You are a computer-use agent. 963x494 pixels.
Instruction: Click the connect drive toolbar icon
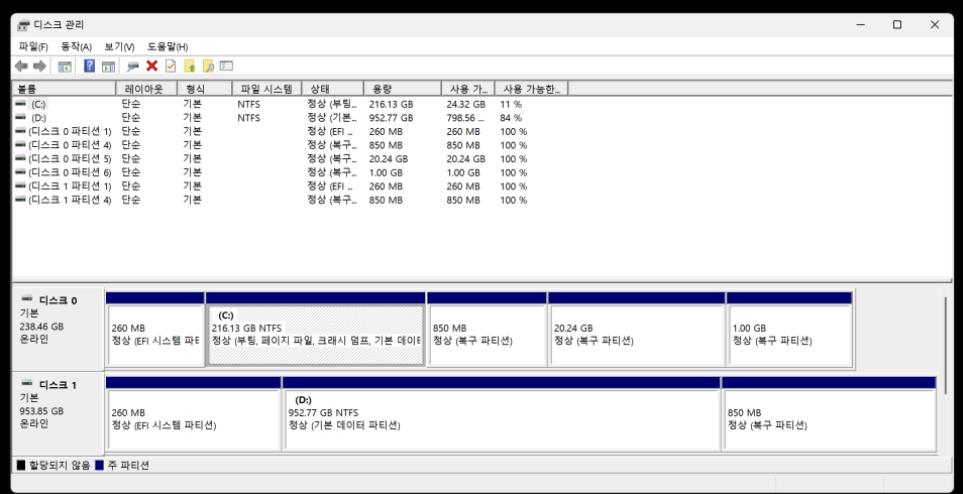[133, 66]
